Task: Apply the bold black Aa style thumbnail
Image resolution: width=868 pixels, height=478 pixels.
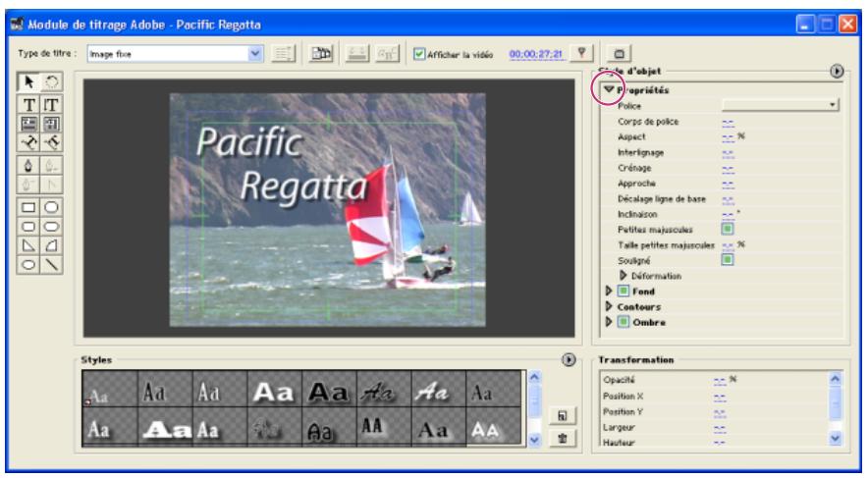Action: point(329,389)
